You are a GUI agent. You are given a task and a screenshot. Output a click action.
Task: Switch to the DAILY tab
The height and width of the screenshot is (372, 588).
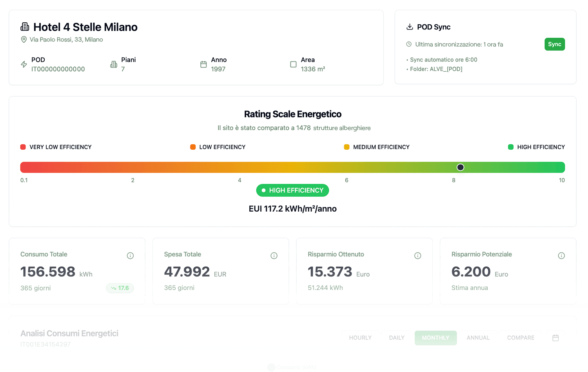pyautogui.click(x=397, y=338)
